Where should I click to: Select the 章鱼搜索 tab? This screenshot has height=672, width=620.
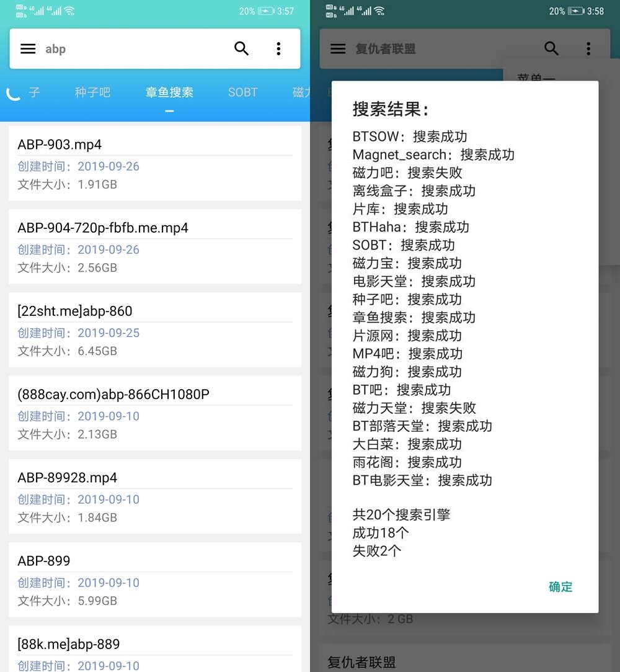[169, 92]
